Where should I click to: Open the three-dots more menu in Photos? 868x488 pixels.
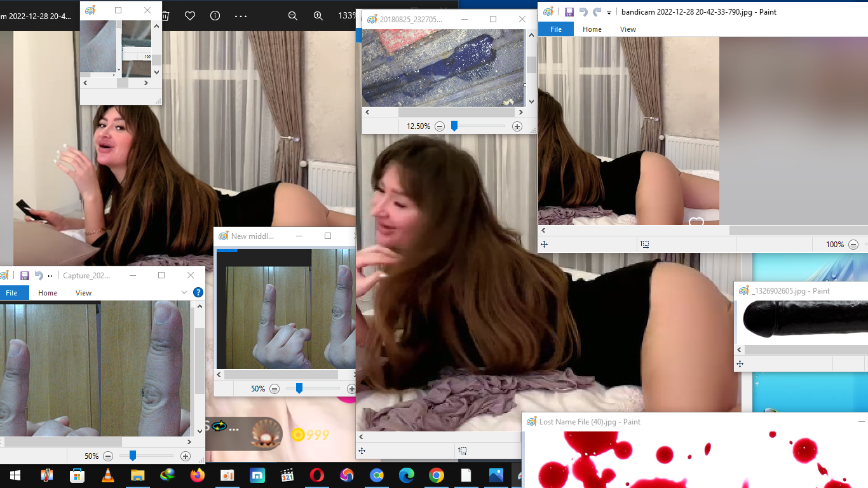click(241, 16)
